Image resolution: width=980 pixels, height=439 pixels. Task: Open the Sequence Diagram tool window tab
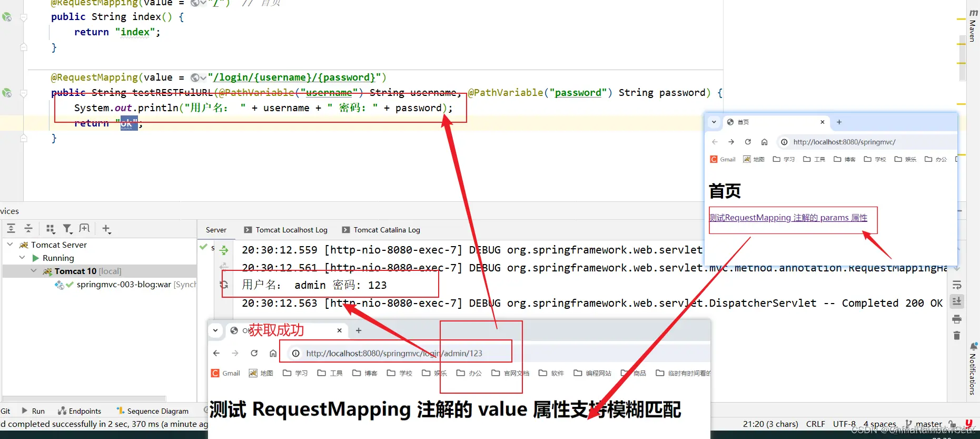point(153,411)
